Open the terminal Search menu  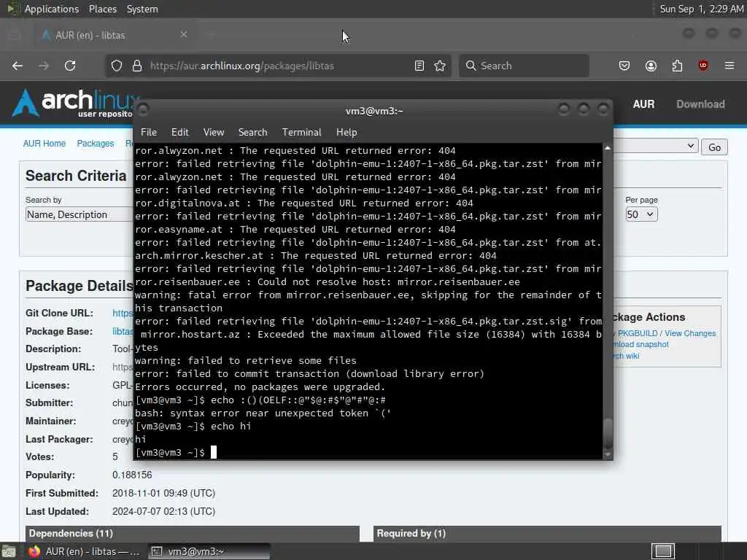tap(253, 133)
